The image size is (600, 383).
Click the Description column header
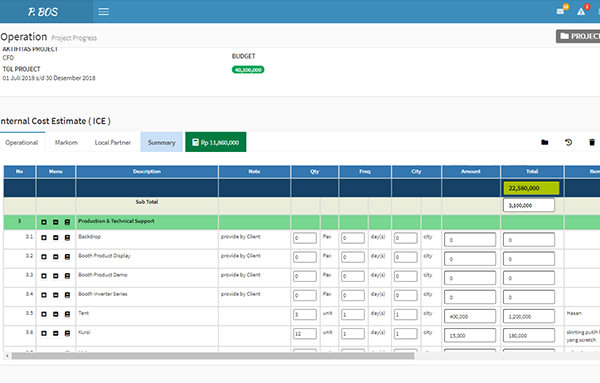[x=147, y=171]
